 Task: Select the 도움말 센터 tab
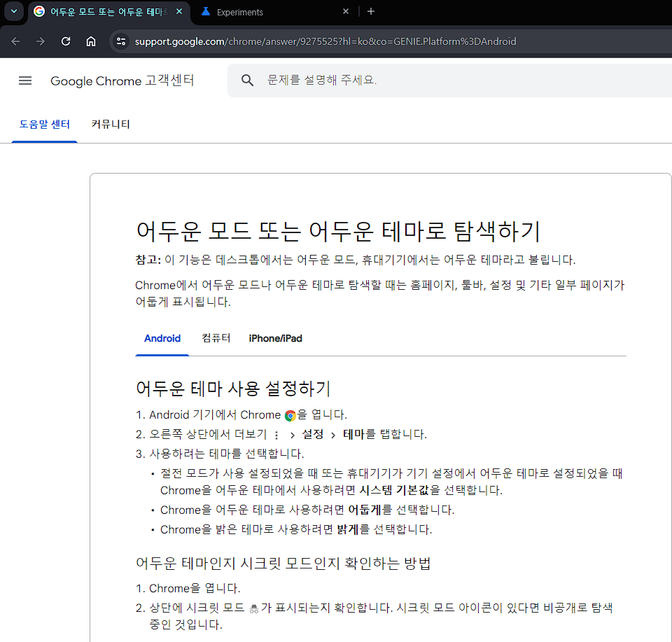point(45,125)
